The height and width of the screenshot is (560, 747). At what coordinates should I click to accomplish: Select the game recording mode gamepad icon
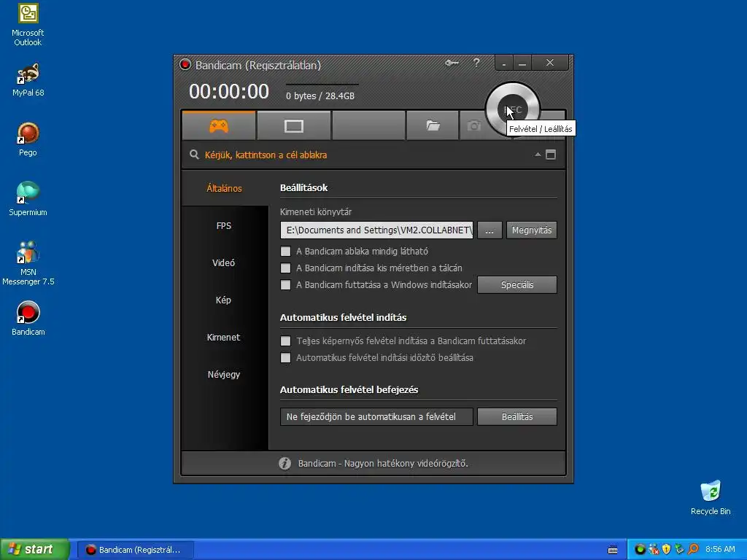[x=219, y=125]
